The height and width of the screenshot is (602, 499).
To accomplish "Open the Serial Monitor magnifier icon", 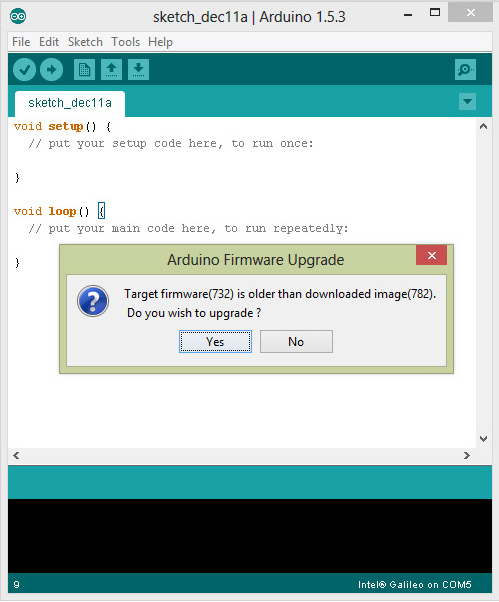I will pyautogui.click(x=465, y=69).
